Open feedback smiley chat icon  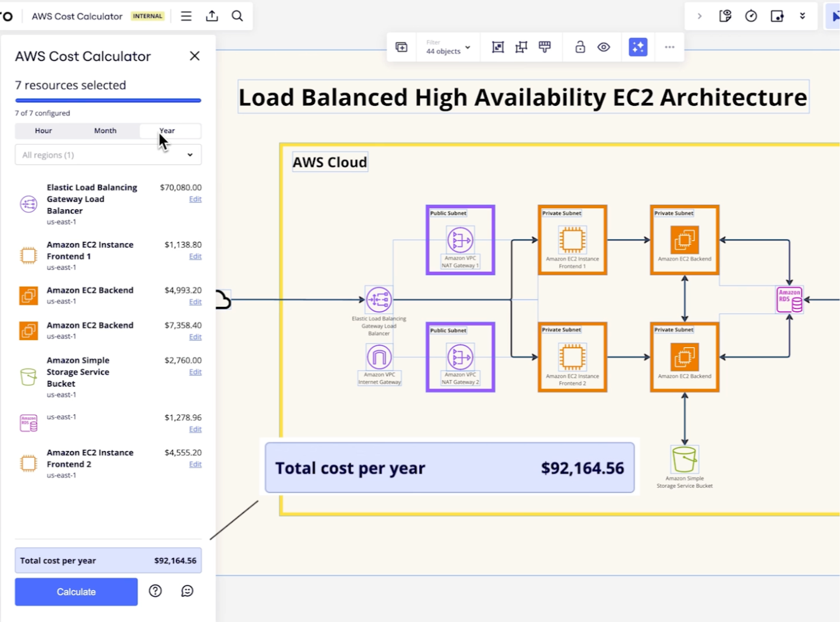(x=187, y=591)
